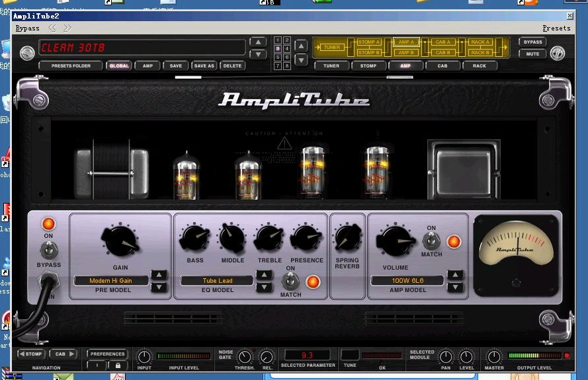Navigate left to STOMP module
The image size is (588, 380).
pyautogui.click(x=30, y=354)
